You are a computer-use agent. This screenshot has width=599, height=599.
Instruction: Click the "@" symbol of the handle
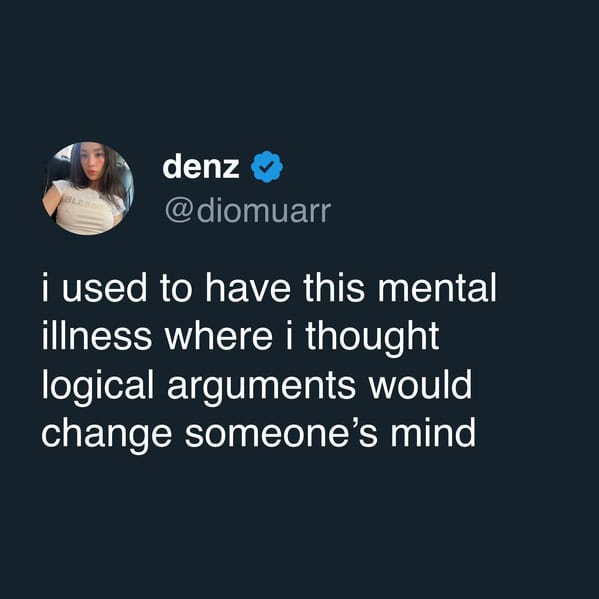coord(178,212)
